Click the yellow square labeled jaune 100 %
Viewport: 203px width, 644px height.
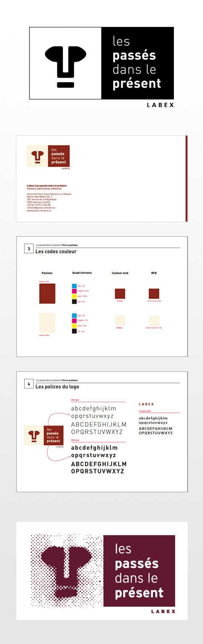click(74, 296)
